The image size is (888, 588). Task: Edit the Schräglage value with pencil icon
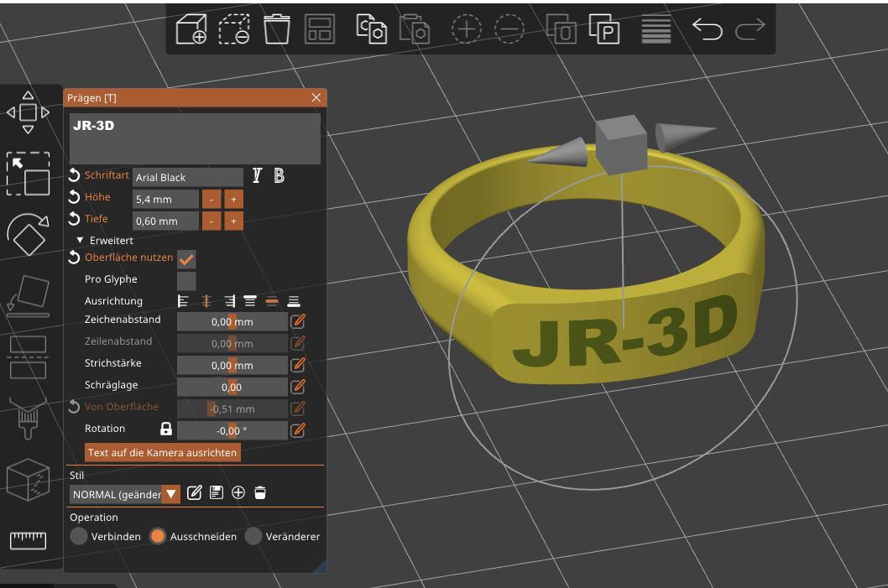[298, 387]
